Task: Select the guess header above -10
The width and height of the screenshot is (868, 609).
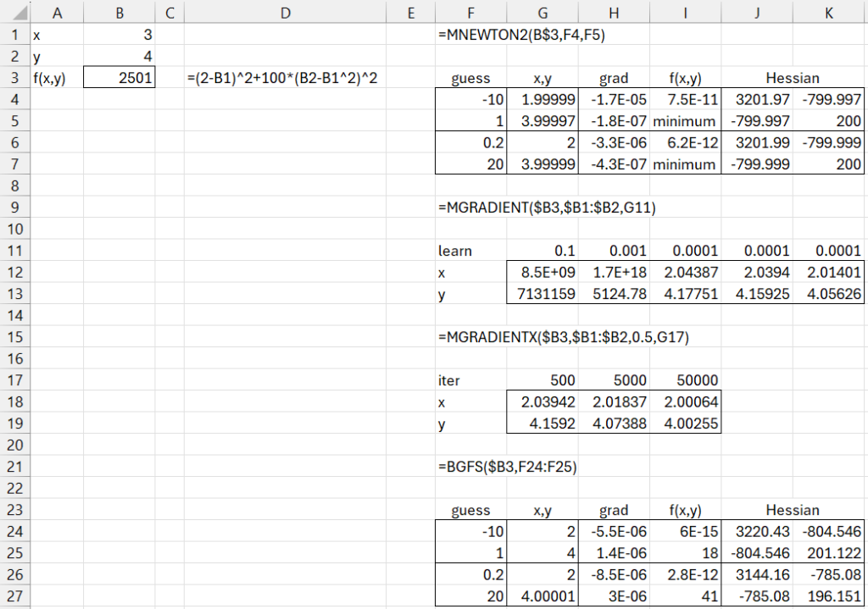Action: 470,77
